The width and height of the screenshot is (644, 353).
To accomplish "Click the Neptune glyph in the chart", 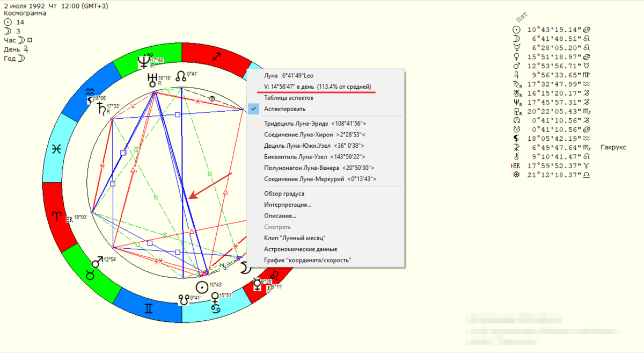I will click(x=144, y=62).
